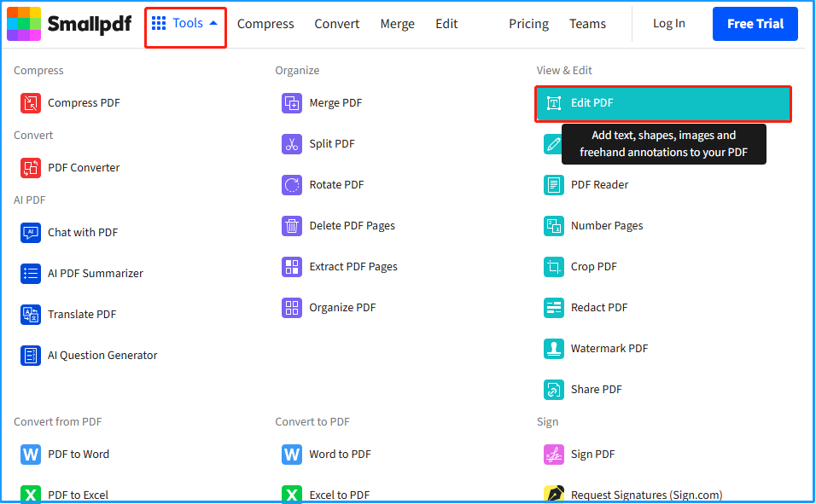
Task: Click the "View & Edit" section heading
Action: [x=564, y=70]
